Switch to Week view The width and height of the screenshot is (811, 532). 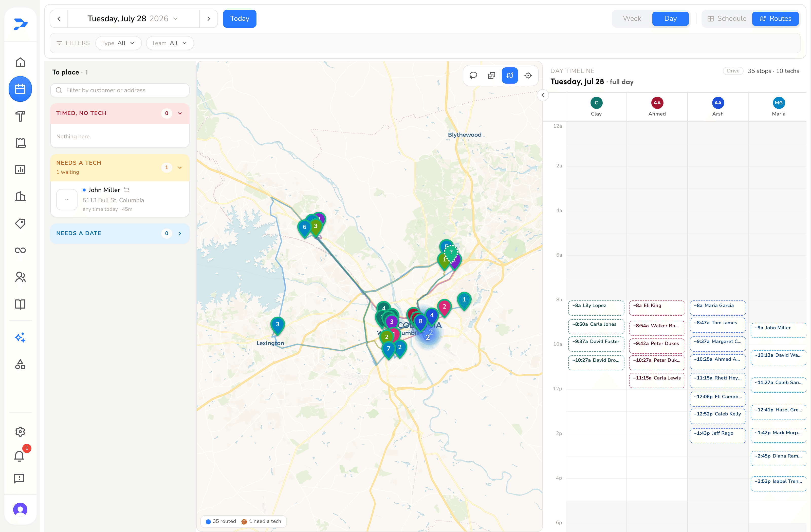(632, 19)
